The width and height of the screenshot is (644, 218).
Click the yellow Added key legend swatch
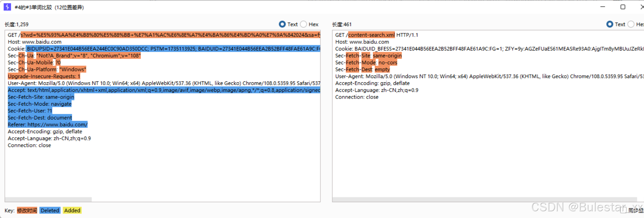pos(72,210)
